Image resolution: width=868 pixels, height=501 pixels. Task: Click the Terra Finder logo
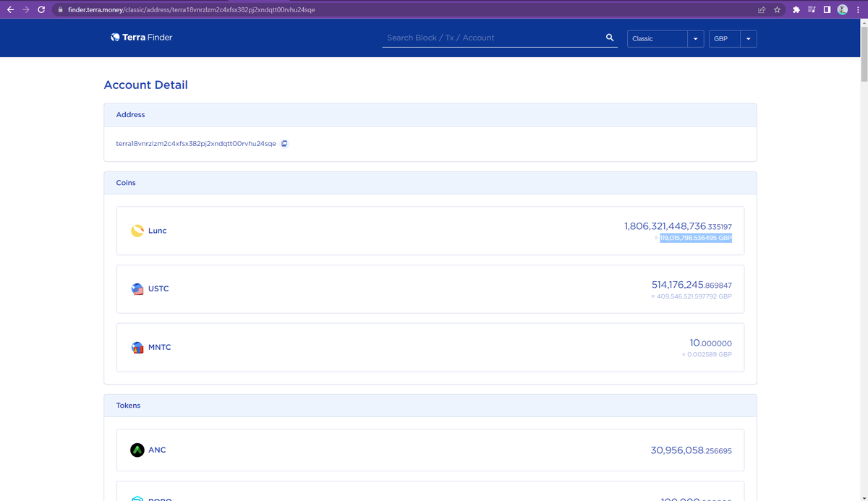(142, 38)
